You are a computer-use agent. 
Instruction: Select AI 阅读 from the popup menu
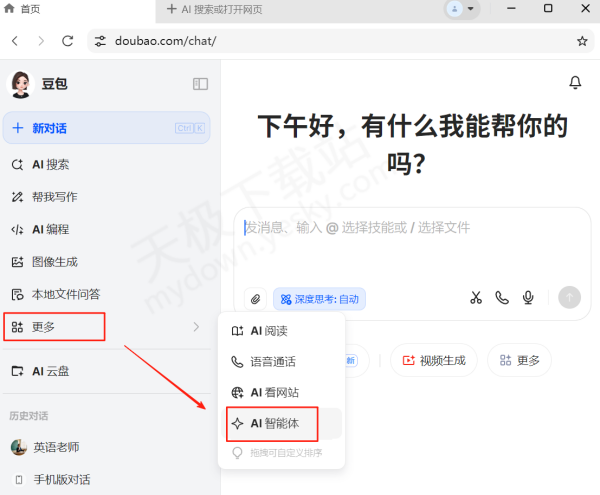pyautogui.click(x=282, y=331)
